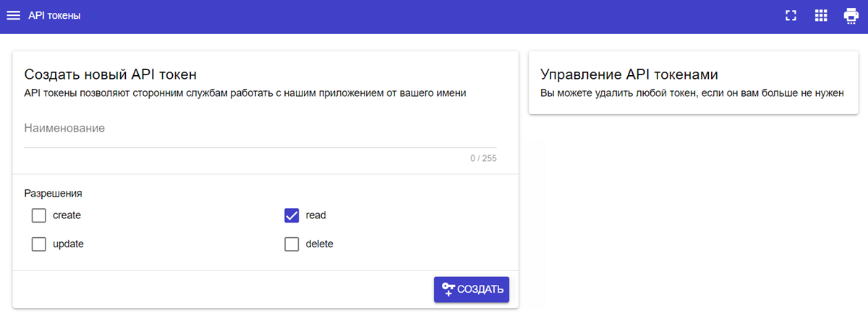Viewport: 868px width, 326px height.
Task: Enable the create permission checkbox
Action: pos(38,215)
